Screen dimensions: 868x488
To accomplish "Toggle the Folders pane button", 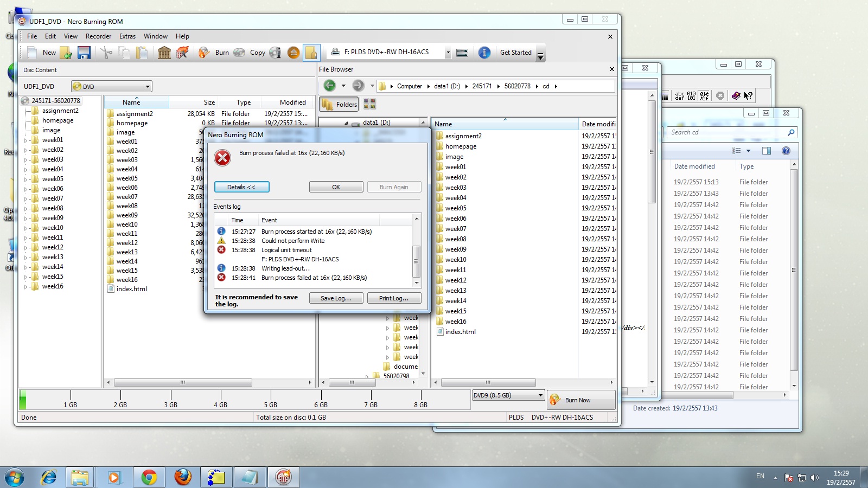I will point(339,105).
